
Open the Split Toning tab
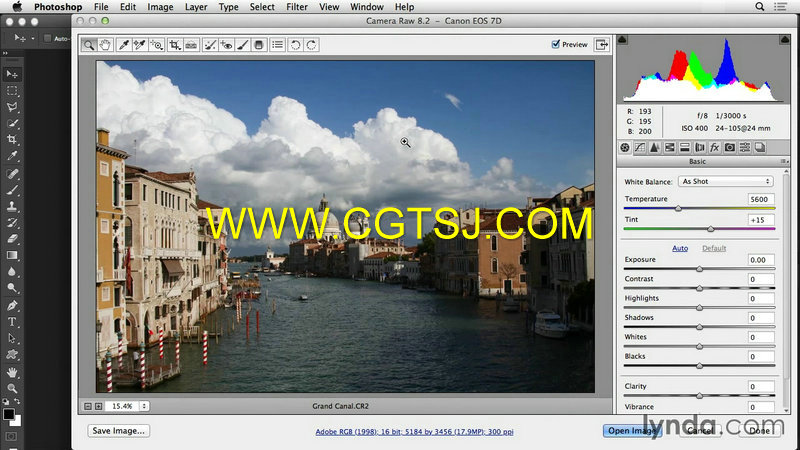coord(685,147)
